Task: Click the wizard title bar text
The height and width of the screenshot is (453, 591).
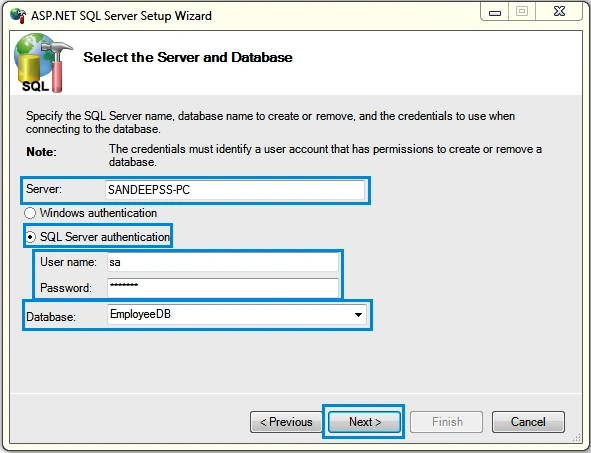Action: pos(121,16)
